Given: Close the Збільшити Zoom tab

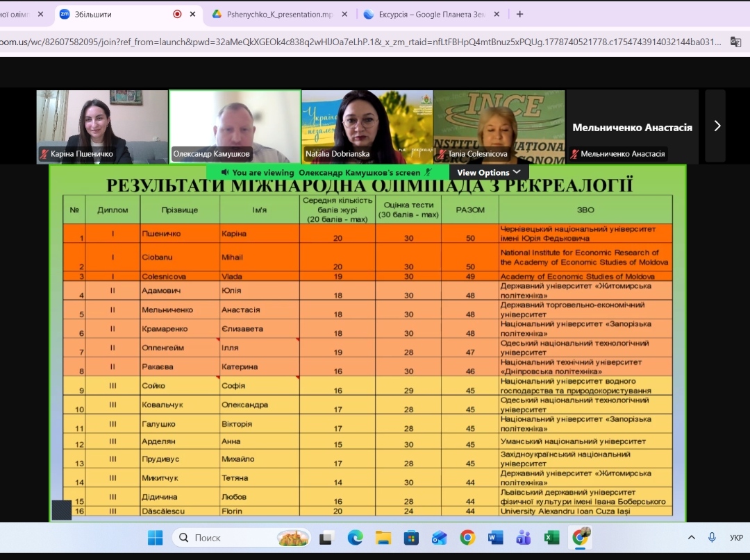Looking at the screenshot, I should pyautogui.click(x=193, y=15).
